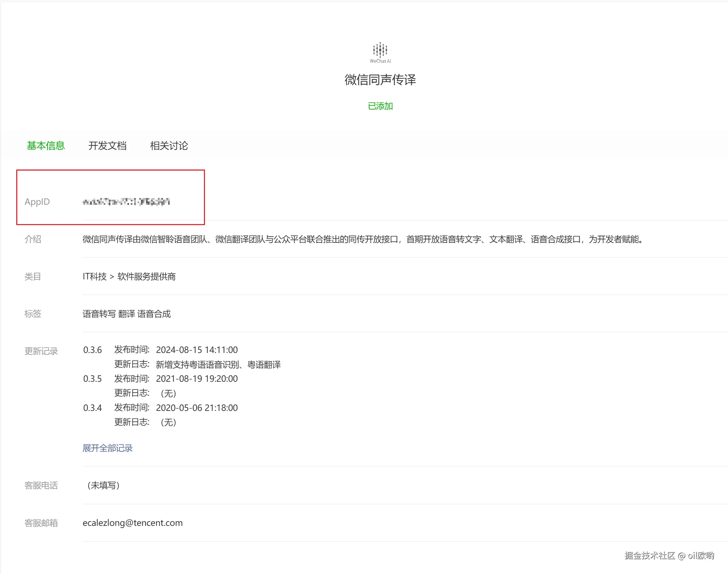Click version 0.3.4 in update records
Image resolution: width=728 pixels, height=574 pixels.
[x=92, y=408]
